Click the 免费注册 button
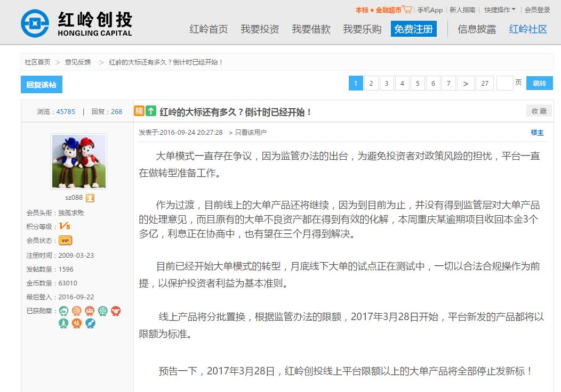 click(414, 29)
